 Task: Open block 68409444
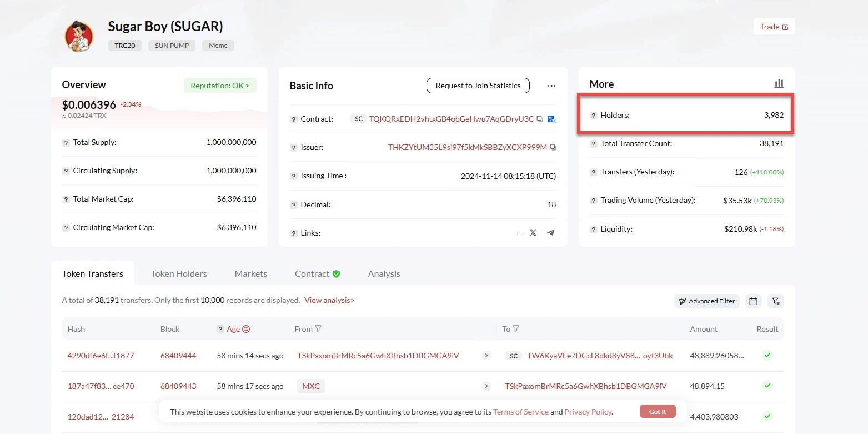pos(178,356)
